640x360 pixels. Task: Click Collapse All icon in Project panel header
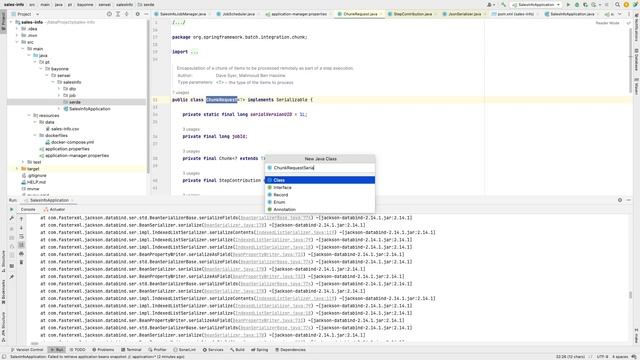(x=127, y=14)
